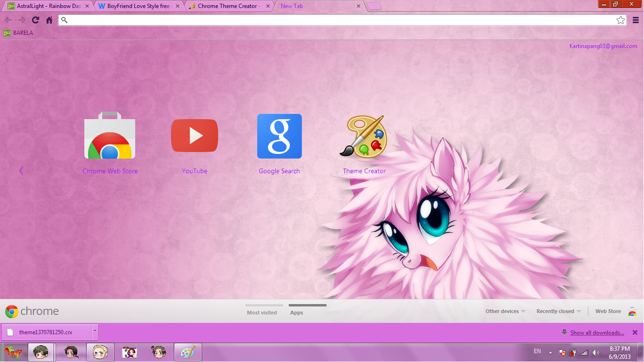Start the Theme Creator app
The width and height of the screenshot is (644, 362).
(x=363, y=137)
